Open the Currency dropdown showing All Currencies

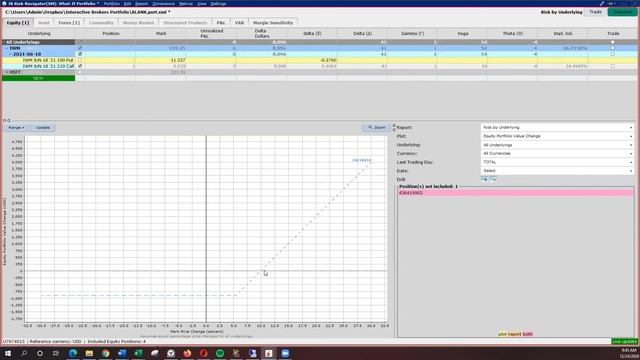(557, 153)
